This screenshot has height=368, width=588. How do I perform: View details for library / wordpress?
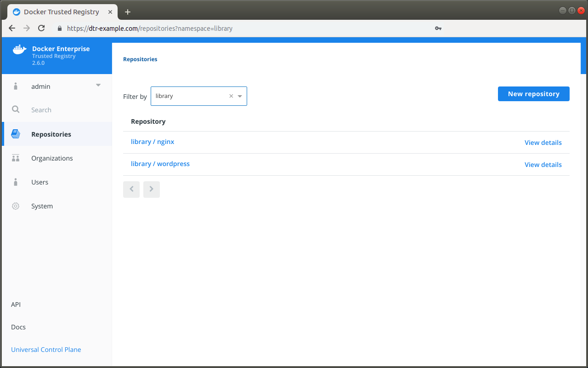[543, 165]
